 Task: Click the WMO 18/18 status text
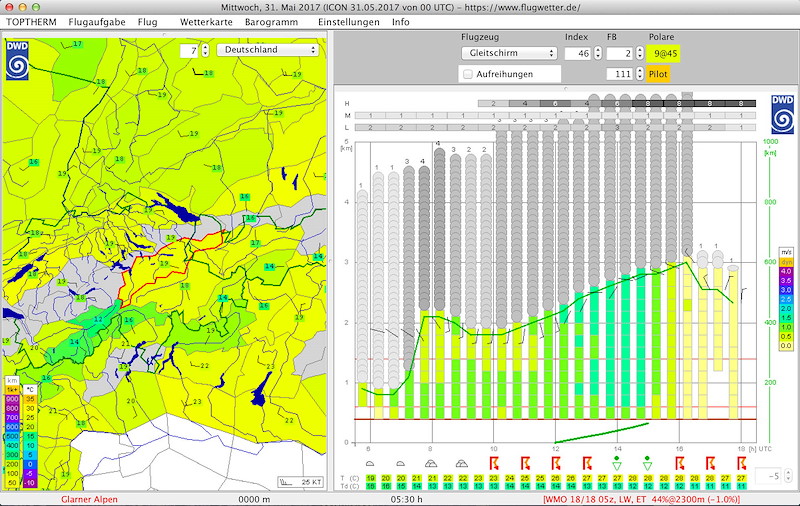pyautogui.click(x=641, y=499)
